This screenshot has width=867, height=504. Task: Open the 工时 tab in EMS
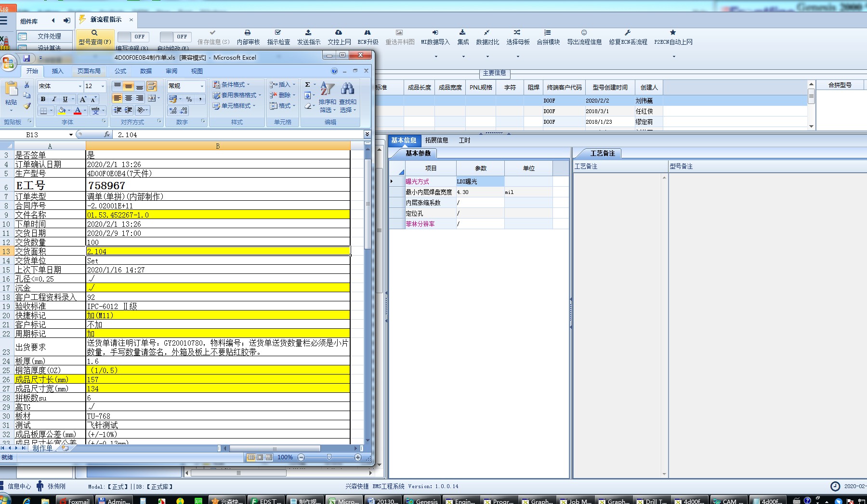click(x=464, y=140)
